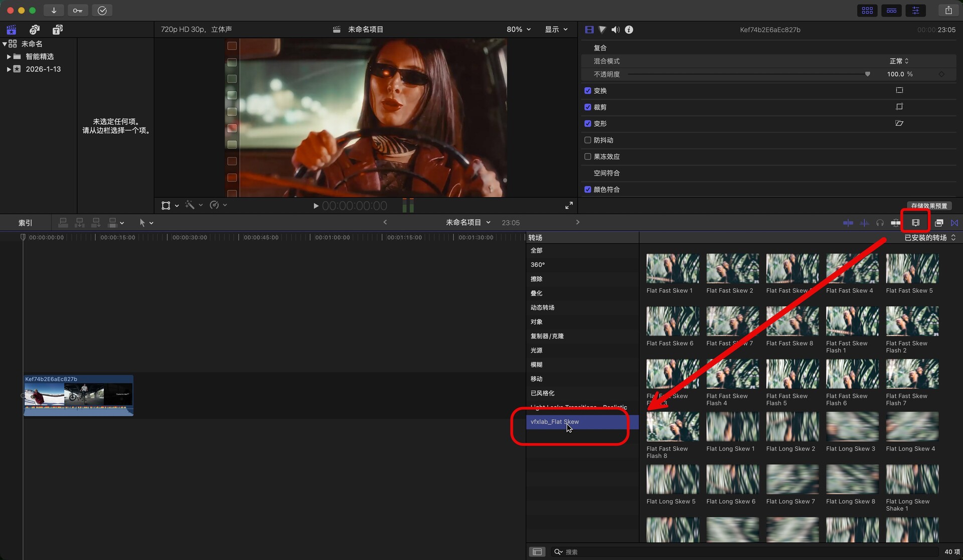
Task: Select the Flat Long Skew 3 thumbnail
Action: coord(852,427)
